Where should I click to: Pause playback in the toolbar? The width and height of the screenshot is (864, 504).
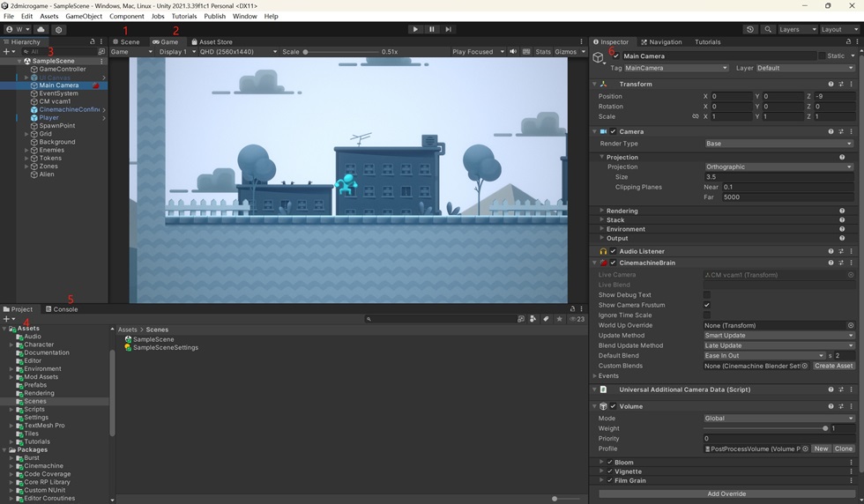[x=432, y=29]
